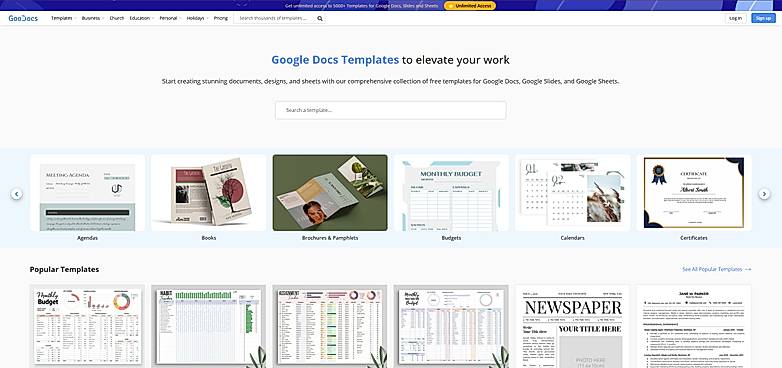Click the Brochures & Pamphlets label
The width and height of the screenshot is (782, 368).
pos(330,238)
